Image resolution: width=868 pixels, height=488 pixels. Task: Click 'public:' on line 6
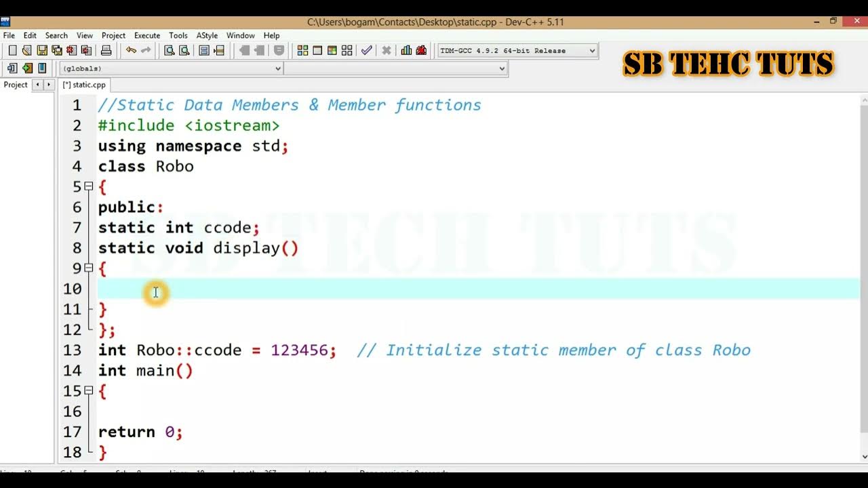130,207
